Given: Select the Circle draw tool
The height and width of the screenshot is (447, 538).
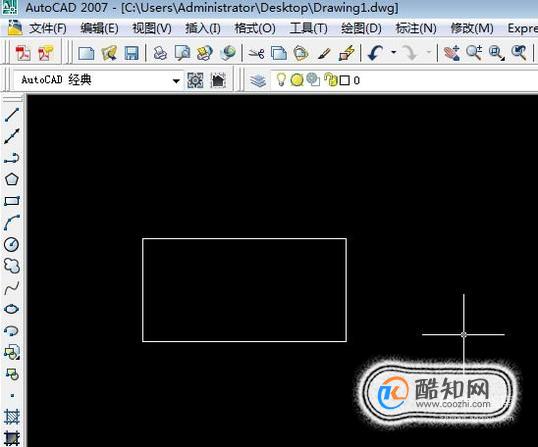Looking at the screenshot, I should point(12,244).
